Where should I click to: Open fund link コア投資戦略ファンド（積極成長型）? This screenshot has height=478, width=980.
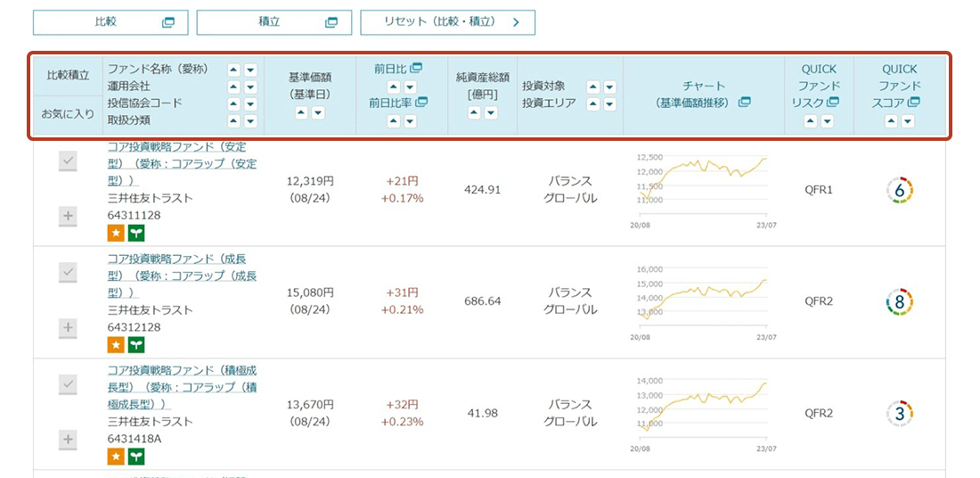pos(182,388)
